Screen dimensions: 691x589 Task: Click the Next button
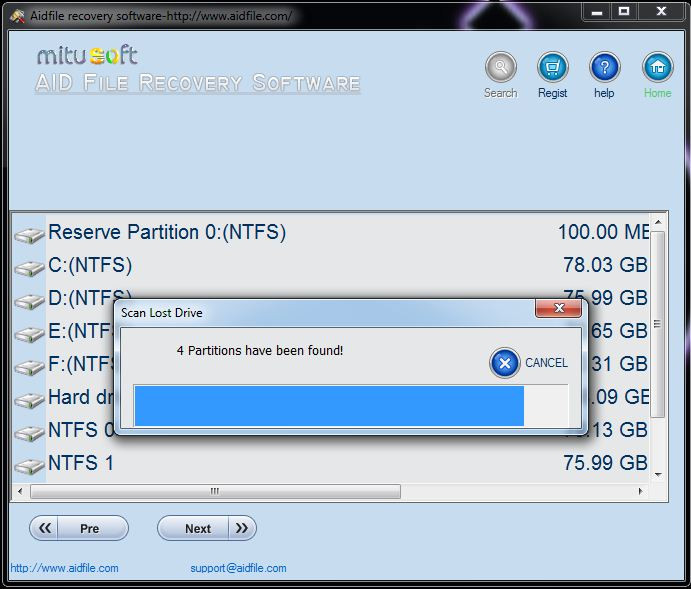pos(207,528)
